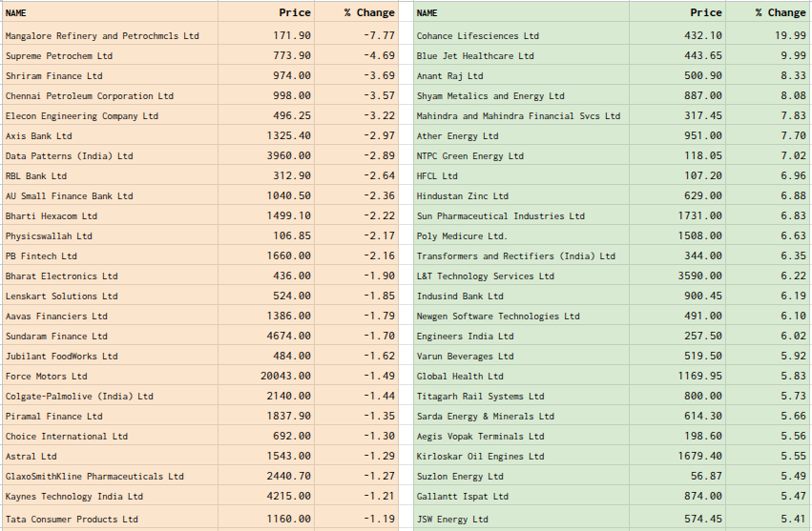The image size is (812, 531).
Task: Select Blue Jet Healthcare Ltd
Action: click(475, 56)
